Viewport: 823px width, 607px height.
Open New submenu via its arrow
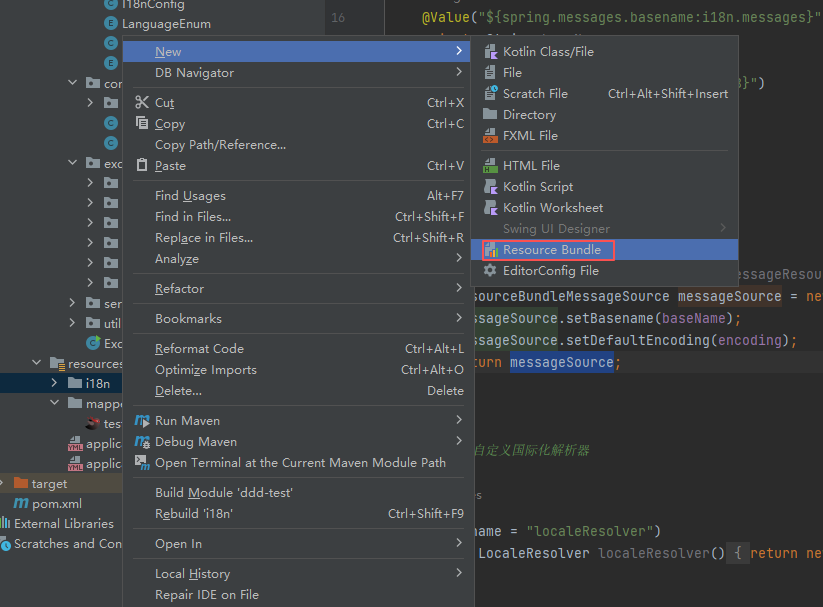point(459,51)
